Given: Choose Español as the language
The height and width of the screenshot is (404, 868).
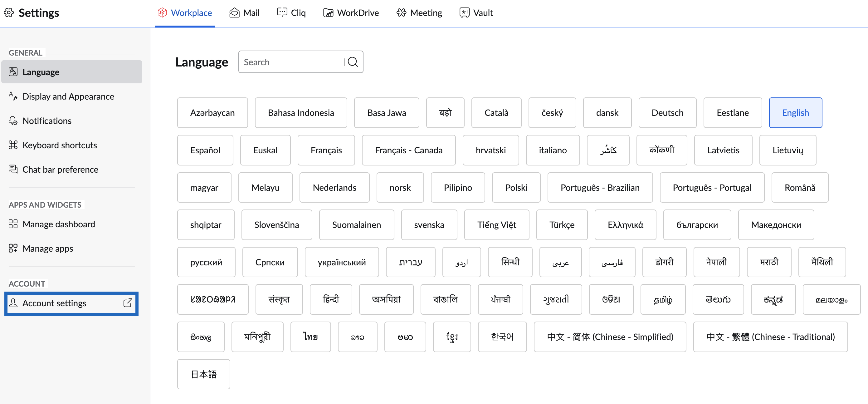Looking at the screenshot, I should 205,150.
